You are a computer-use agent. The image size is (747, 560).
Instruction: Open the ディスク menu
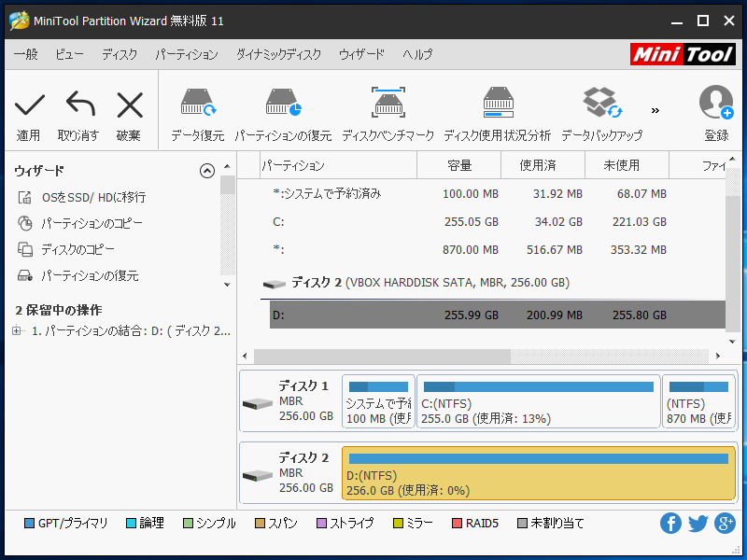(120, 54)
